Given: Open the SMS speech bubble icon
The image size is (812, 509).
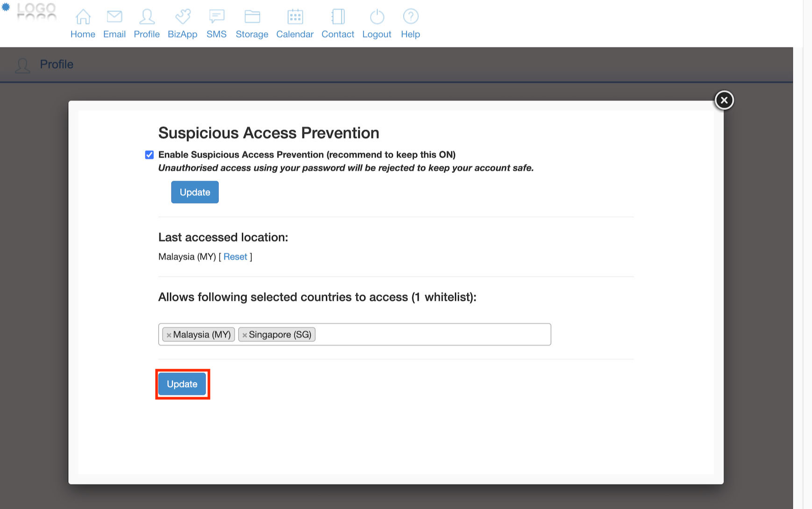Looking at the screenshot, I should click(217, 17).
